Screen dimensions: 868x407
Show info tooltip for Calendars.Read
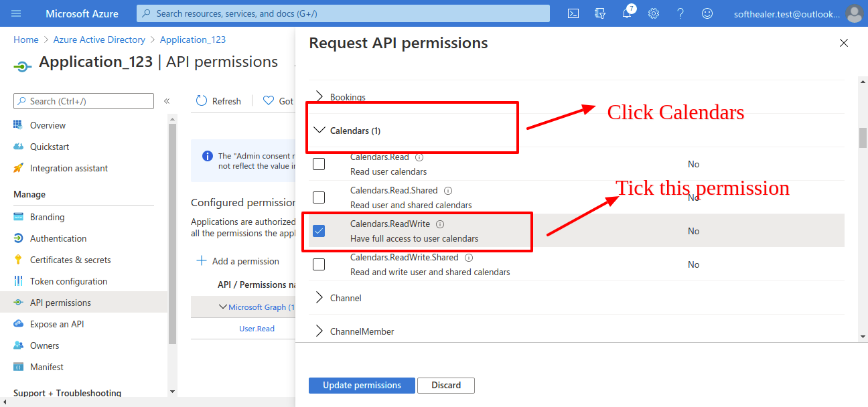[x=419, y=157]
